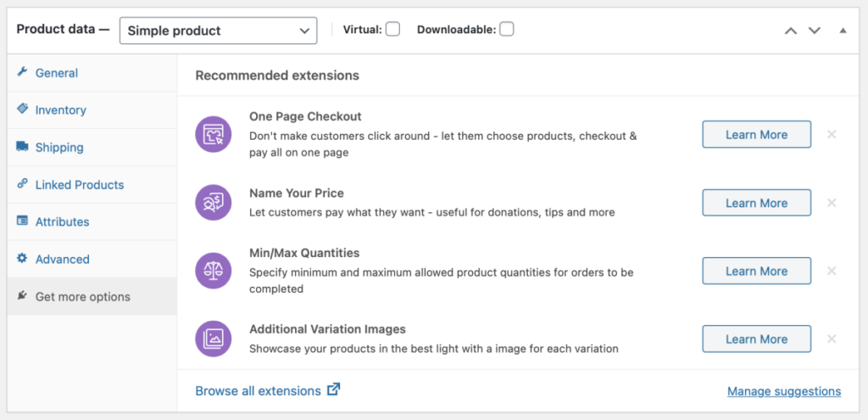This screenshot has width=868, height=420.
Task: Select the Linked Products tab
Action: 92,184
